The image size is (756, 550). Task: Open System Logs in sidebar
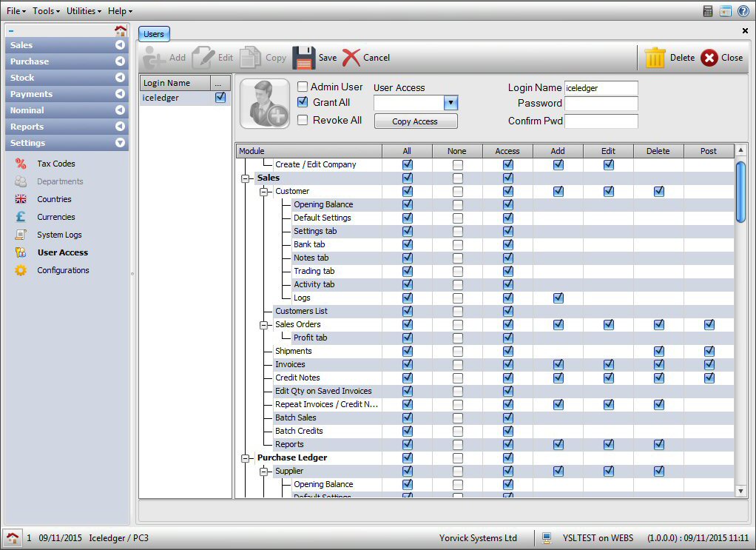(59, 235)
